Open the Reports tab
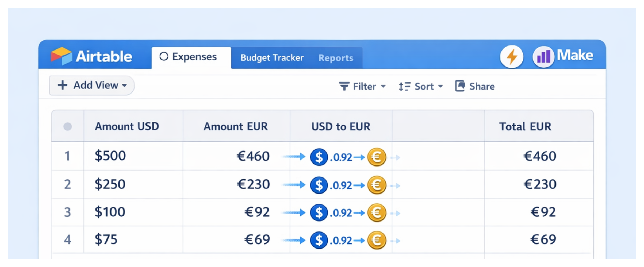 click(x=335, y=58)
